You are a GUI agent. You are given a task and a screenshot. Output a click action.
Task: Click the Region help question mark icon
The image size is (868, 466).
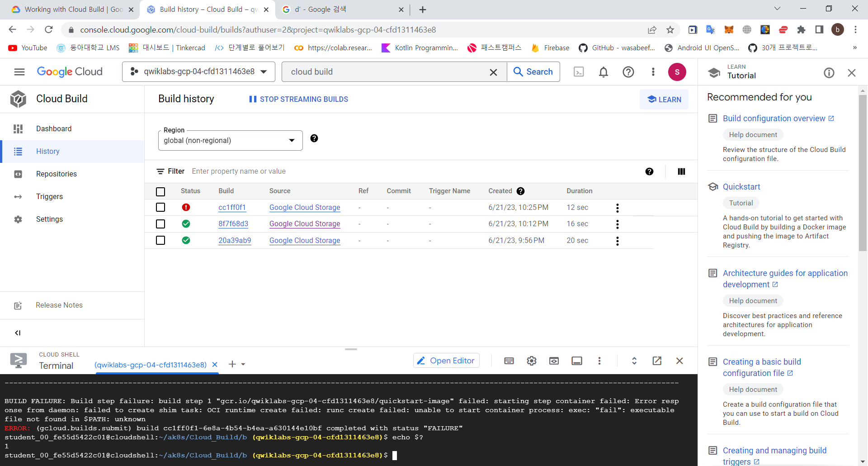(x=314, y=138)
